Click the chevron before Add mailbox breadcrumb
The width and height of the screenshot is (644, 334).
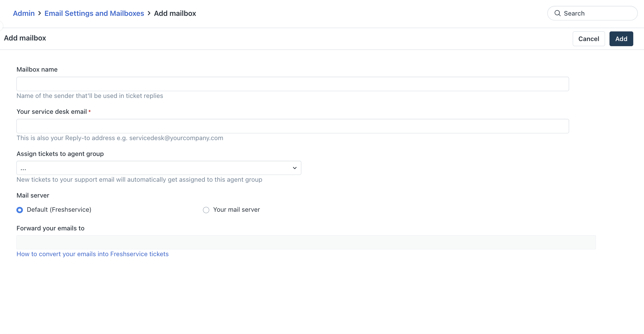click(x=149, y=13)
